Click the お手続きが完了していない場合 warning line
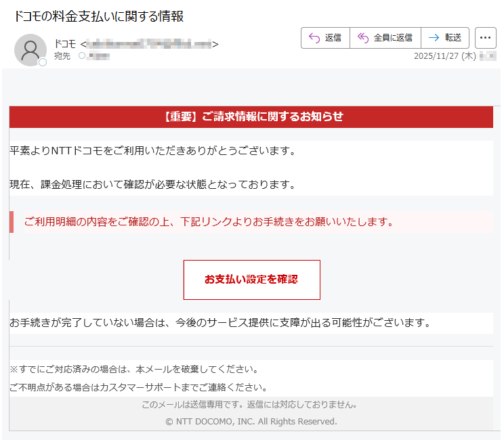 (220, 323)
